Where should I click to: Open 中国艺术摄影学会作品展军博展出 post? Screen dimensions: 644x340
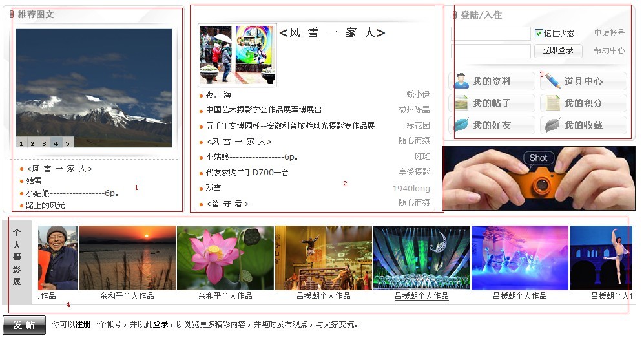tap(264, 110)
